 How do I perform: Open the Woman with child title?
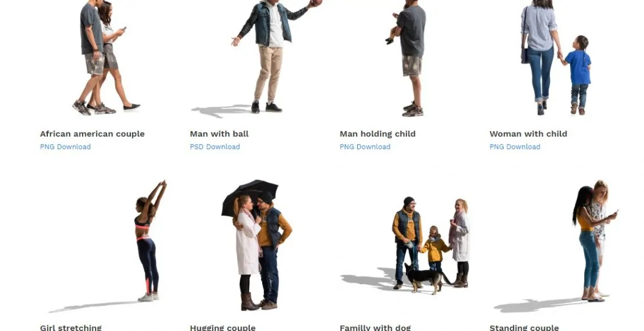528,134
